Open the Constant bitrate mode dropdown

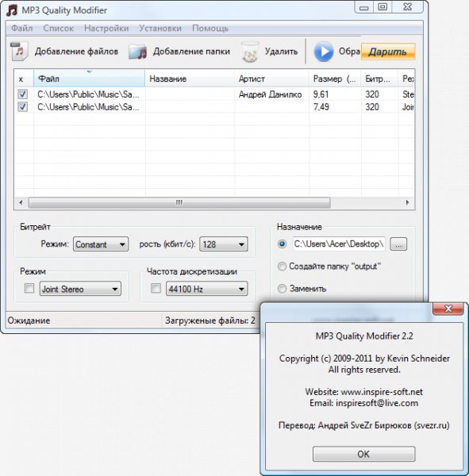point(101,244)
